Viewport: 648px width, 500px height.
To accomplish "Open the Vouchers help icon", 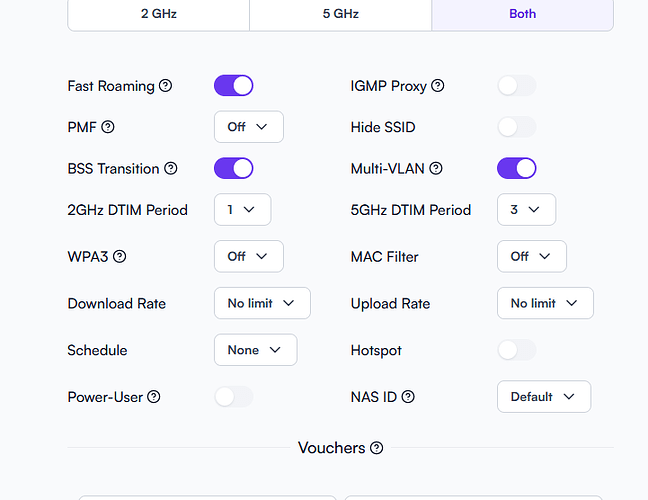I will [376, 448].
